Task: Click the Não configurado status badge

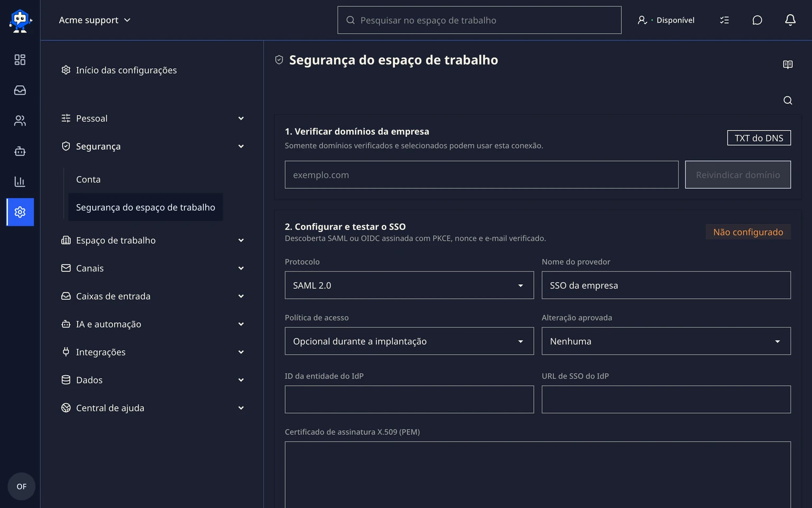Action: pyautogui.click(x=748, y=232)
